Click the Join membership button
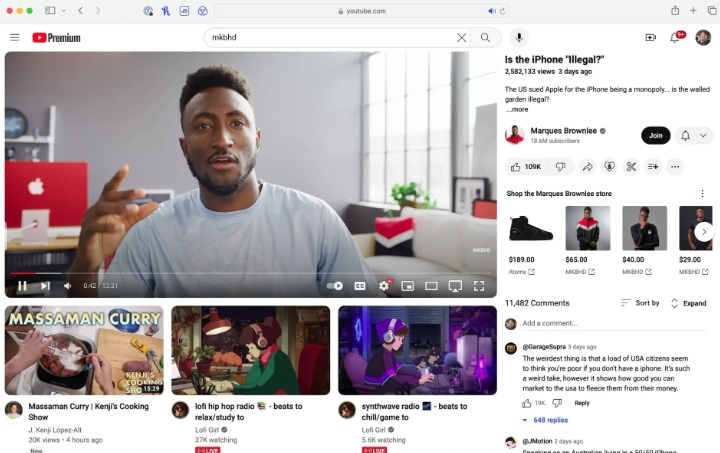 (655, 135)
